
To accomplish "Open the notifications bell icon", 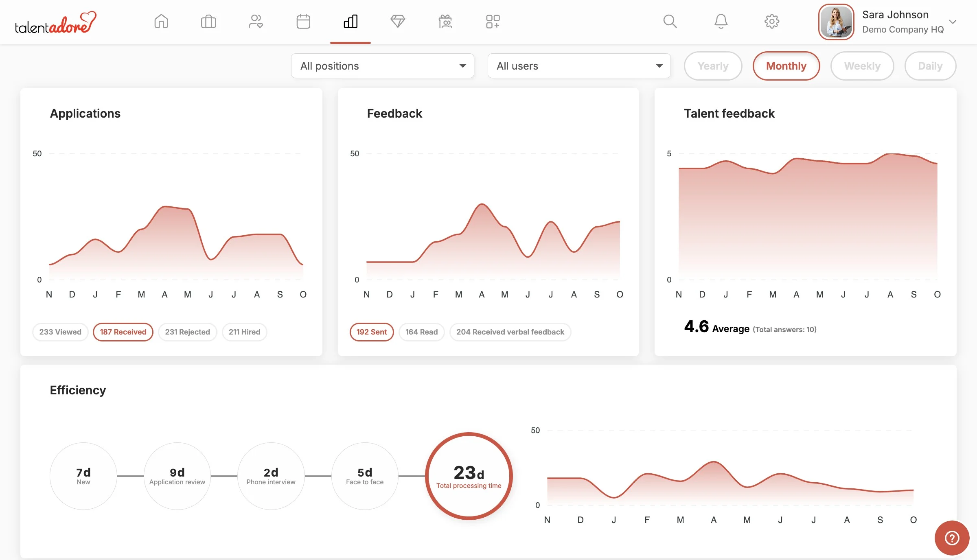I will (721, 21).
